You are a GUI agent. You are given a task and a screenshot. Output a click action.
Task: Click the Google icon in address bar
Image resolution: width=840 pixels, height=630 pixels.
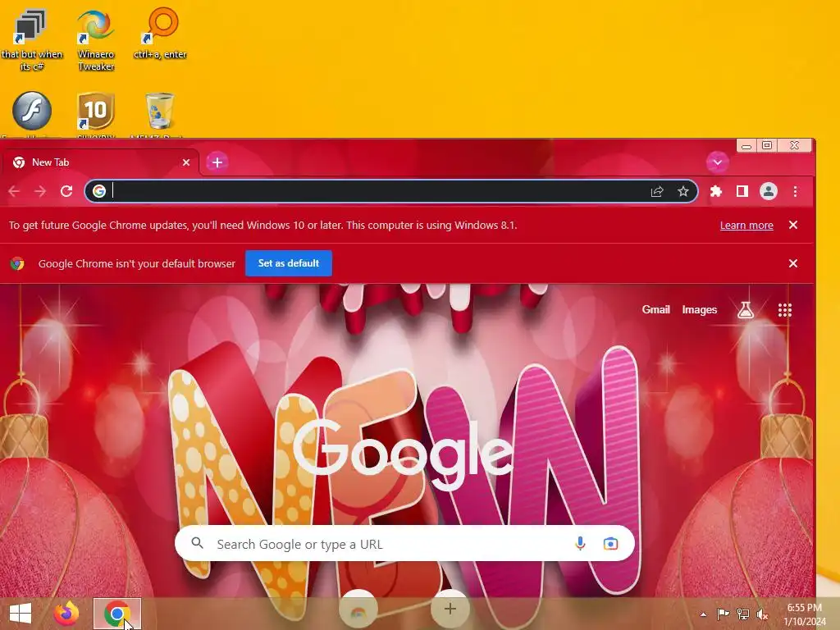click(x=99, y=190)
